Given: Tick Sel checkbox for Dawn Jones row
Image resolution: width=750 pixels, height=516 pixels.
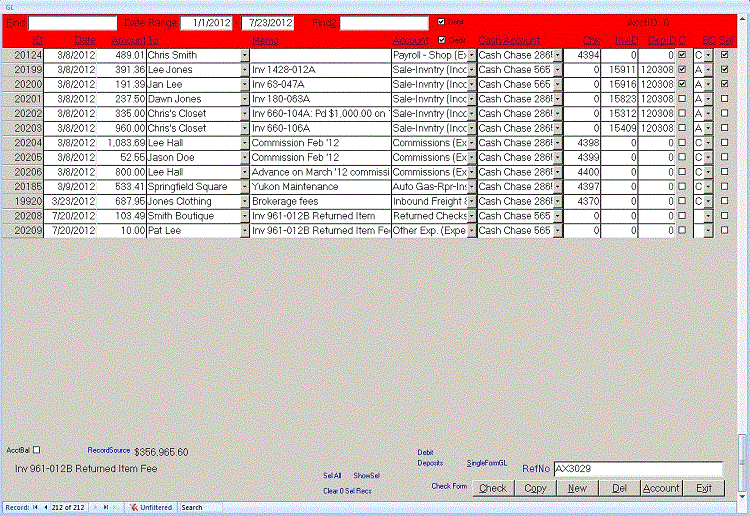Looking at the screenshot, I should (724, 99).
